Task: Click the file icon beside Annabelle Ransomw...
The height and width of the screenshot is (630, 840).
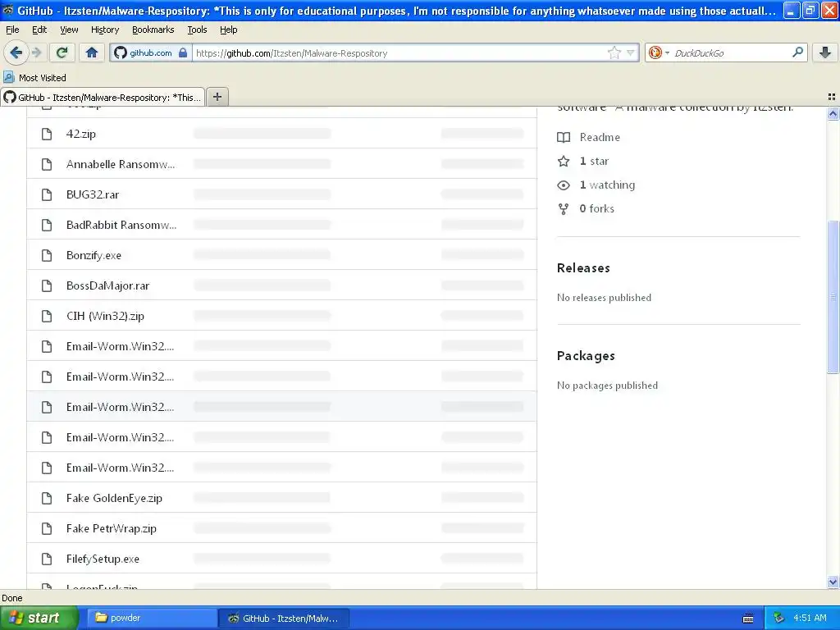Action: click(47, 164)
